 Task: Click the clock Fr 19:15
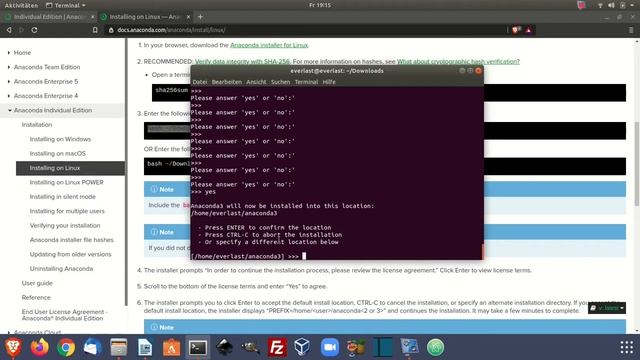(320, 5)
